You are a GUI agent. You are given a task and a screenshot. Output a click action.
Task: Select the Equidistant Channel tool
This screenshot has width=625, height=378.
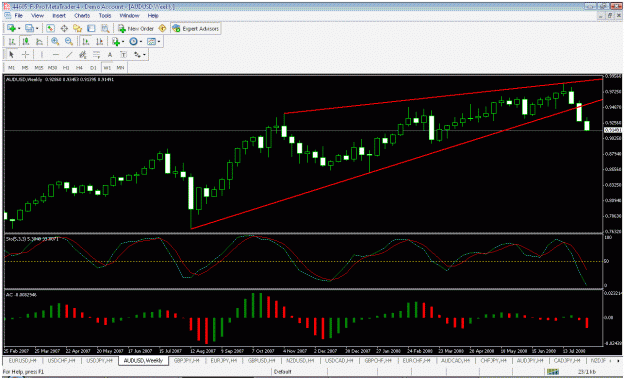83,55
